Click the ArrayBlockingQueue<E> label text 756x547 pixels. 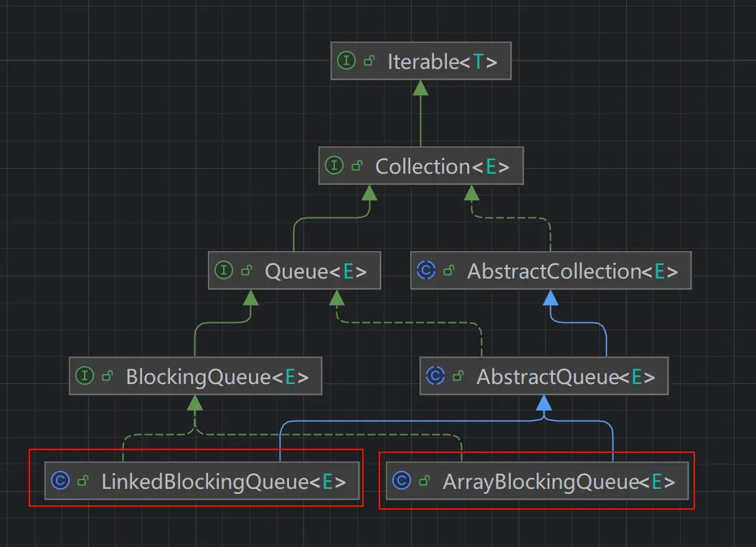[x=559, y=482]
